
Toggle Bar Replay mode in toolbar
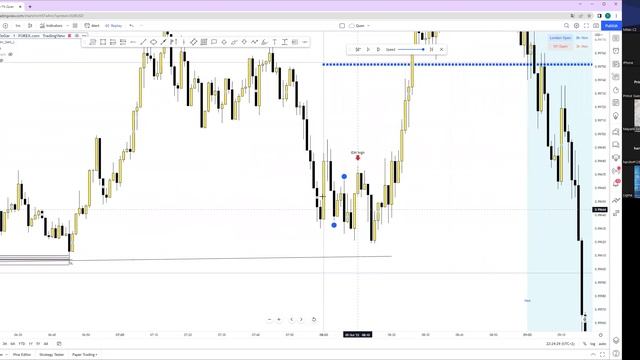tap(113, 26)
